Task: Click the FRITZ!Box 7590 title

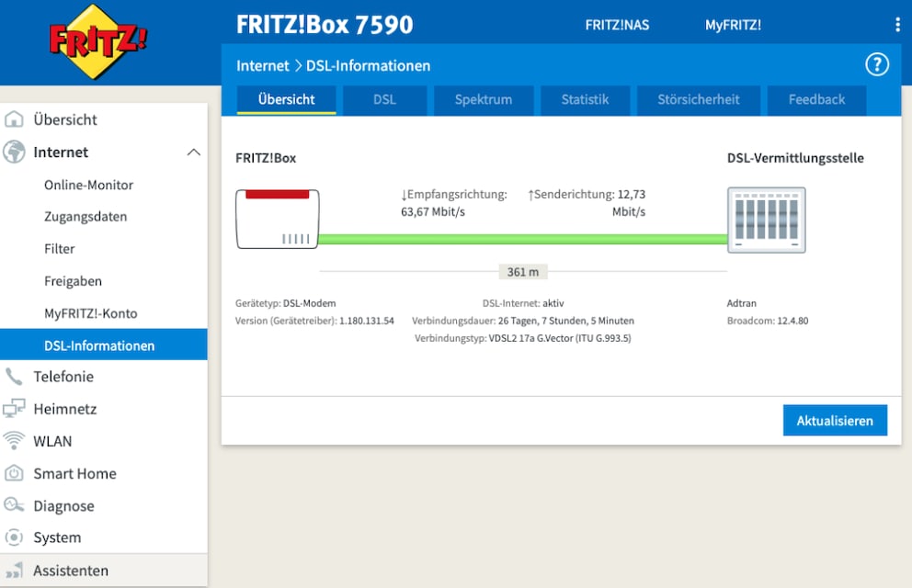Action: (x=325, y=25)
